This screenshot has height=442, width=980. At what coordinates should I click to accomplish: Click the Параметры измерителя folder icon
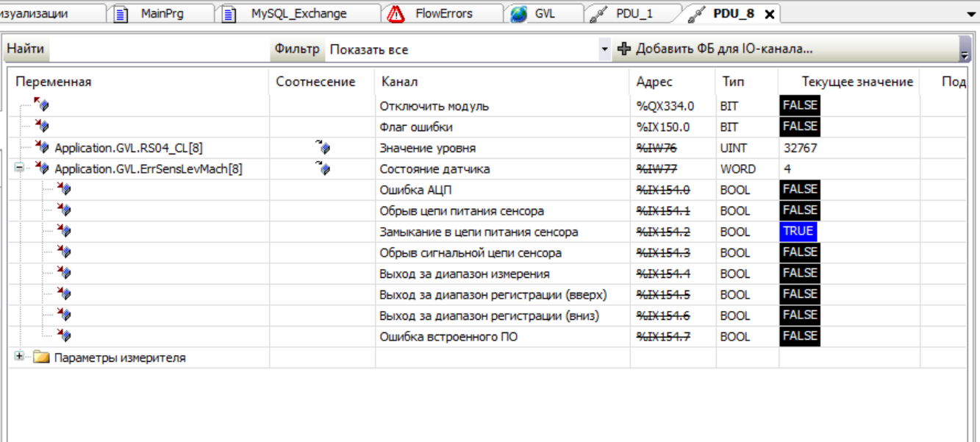[41, 358]
